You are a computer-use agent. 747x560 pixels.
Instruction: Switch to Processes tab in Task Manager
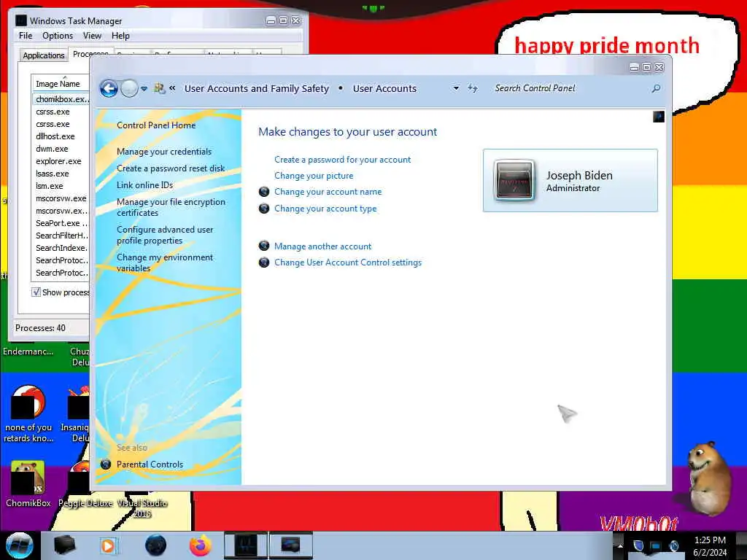[90, 54]
